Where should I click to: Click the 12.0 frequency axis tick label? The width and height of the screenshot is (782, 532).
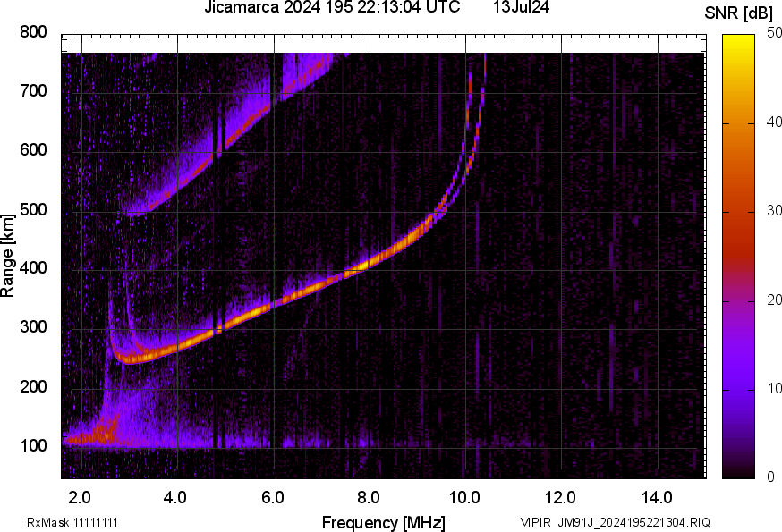[561, 497]
